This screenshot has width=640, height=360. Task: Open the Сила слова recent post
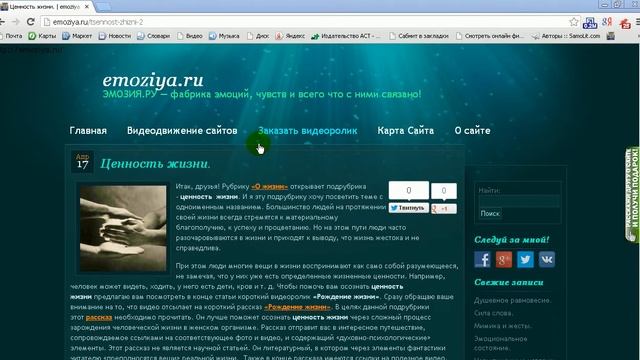[x=493, y=313]
